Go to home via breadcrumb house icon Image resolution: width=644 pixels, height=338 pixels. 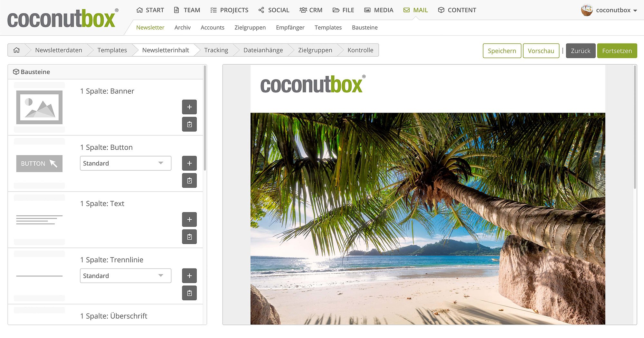(x=16, y=50)
